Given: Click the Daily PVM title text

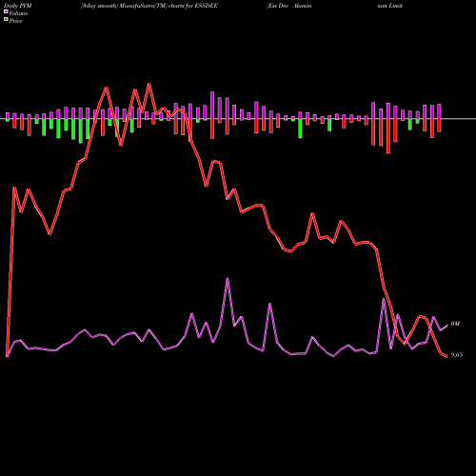Looking at the screenshot, I should [18, 6].
